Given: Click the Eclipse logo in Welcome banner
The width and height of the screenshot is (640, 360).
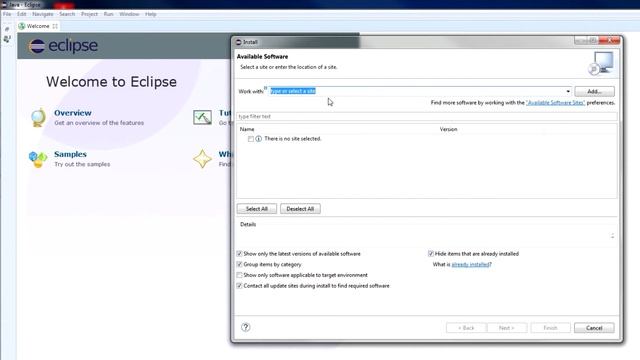Looking at the screenshot, I should (63, 46).
